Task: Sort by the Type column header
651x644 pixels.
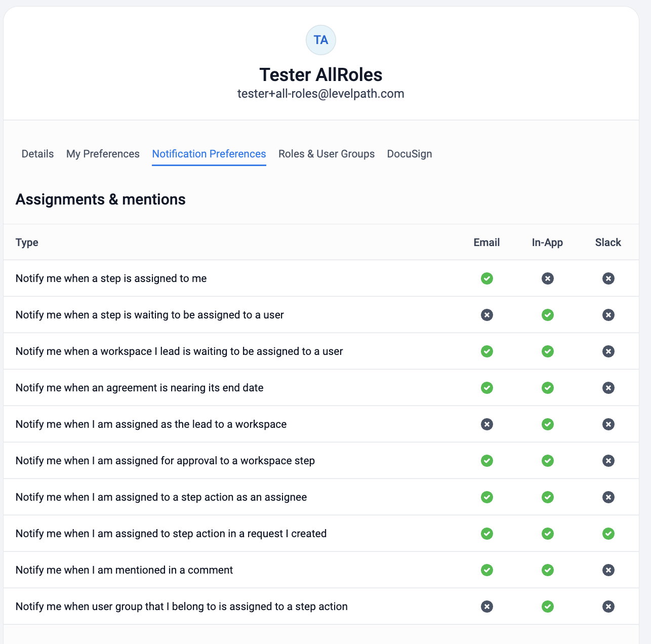Action: 27,243
